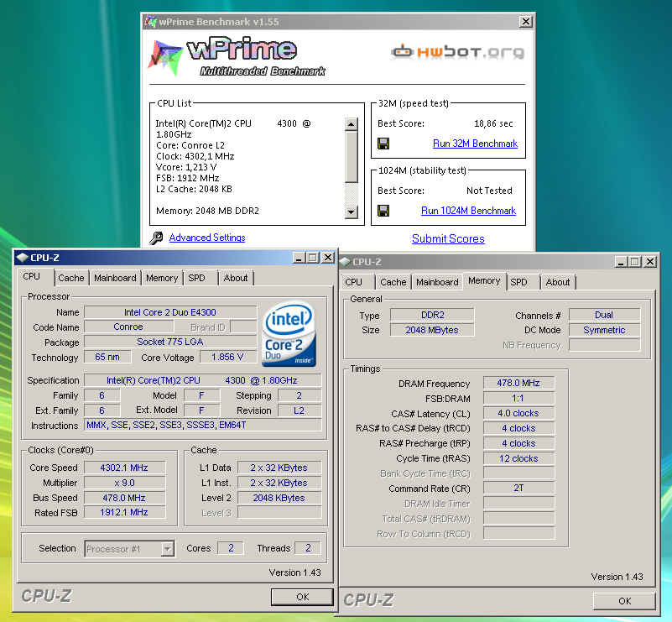Screen dimensions: 672x622
Task: Run the 1024M Benchmark
Action: click(x=468, y=211)
